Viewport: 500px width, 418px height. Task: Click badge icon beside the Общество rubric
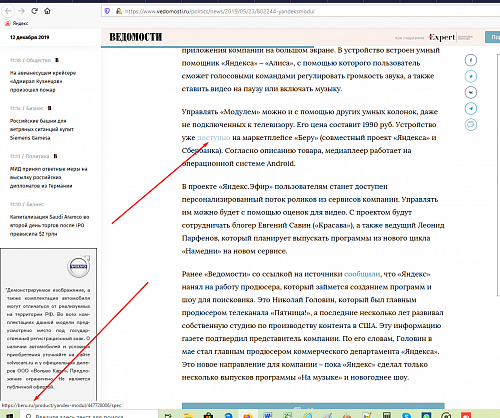tap(57, 60)
